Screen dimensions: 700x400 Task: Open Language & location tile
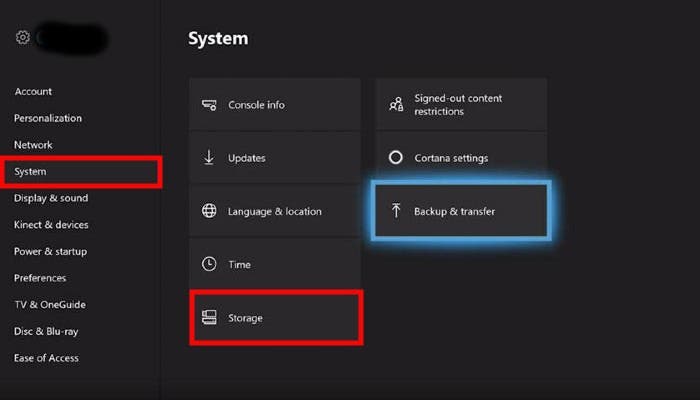[275, 211]
